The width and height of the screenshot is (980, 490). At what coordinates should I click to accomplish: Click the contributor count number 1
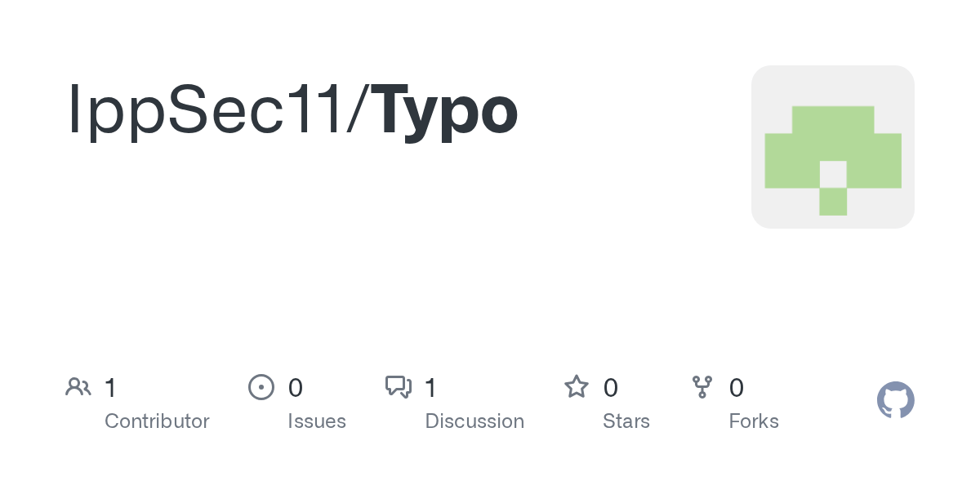pyautogui.click(x=110, y=388)
